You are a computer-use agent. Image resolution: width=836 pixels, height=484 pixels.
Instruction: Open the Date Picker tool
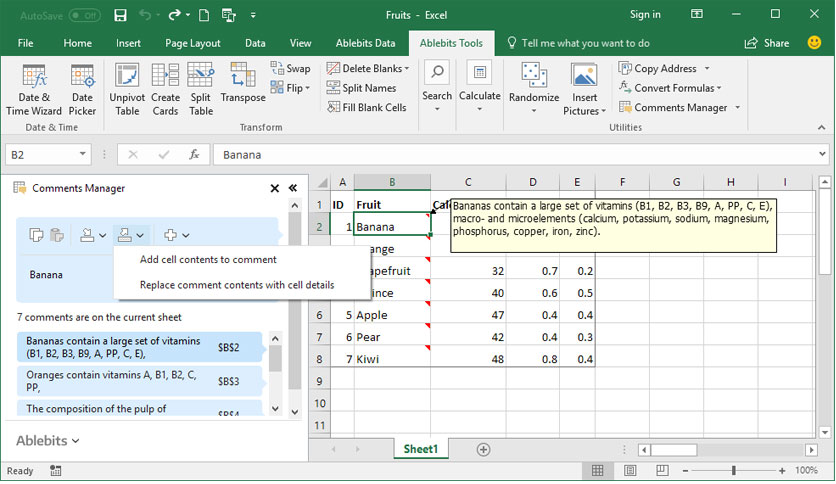pos(82,90)
